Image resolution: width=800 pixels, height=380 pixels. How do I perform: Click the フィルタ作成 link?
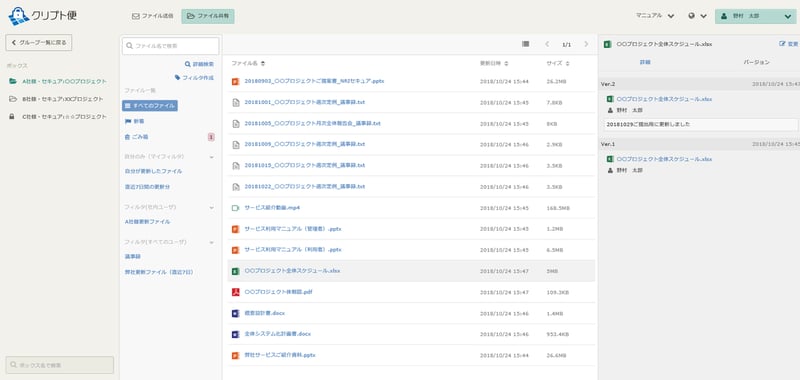pos(194,78)
